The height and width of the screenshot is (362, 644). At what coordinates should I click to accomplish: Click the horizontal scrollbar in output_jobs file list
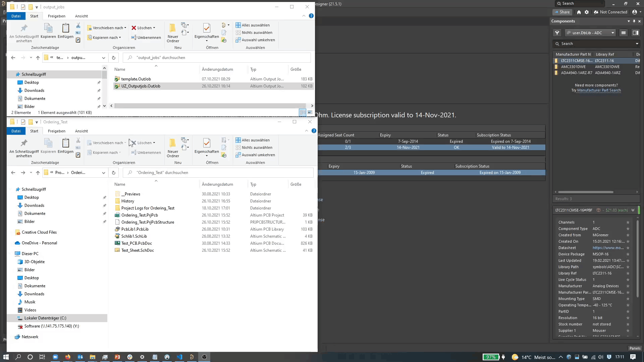pos(210,106)
